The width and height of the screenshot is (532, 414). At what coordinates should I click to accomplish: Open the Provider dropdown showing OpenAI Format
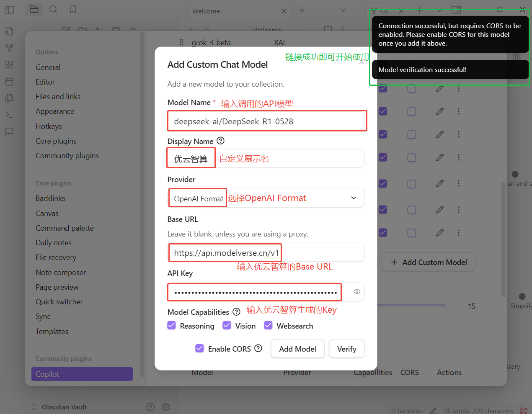tap(266, 198)
